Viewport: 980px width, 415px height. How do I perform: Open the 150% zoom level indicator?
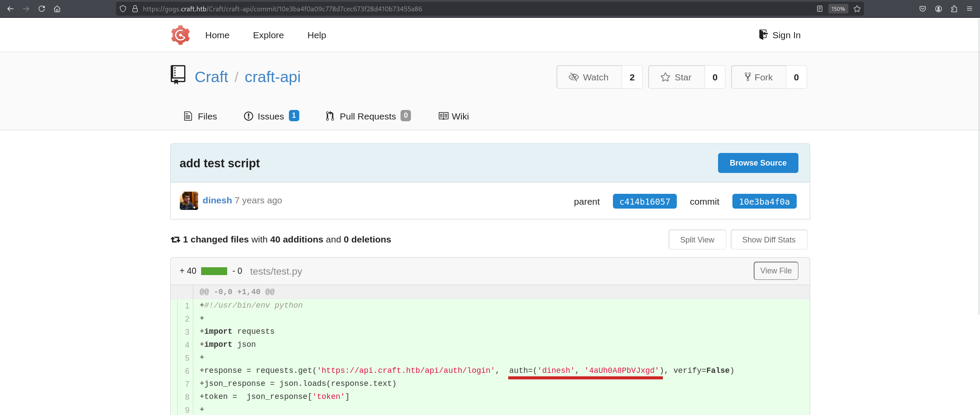(838, 9)
